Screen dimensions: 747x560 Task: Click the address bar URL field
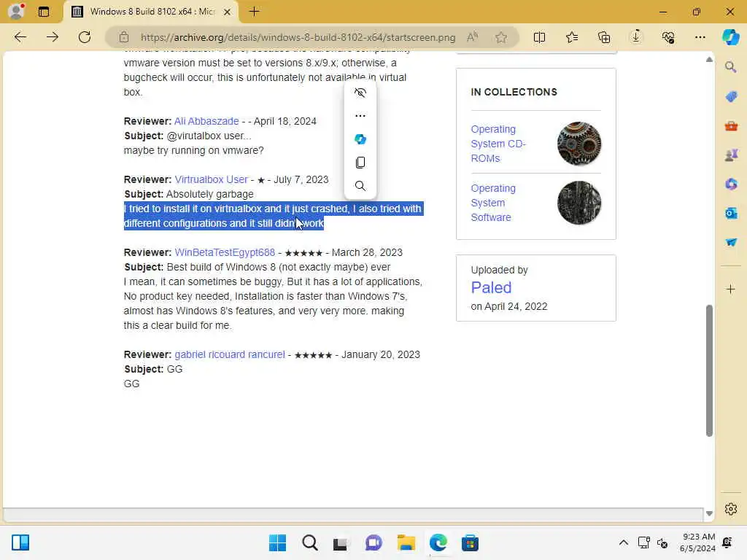(x=298, y=37)
